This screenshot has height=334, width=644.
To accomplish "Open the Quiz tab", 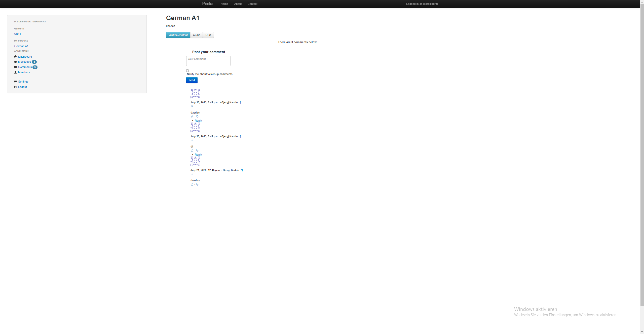I will tap(208, 35).
